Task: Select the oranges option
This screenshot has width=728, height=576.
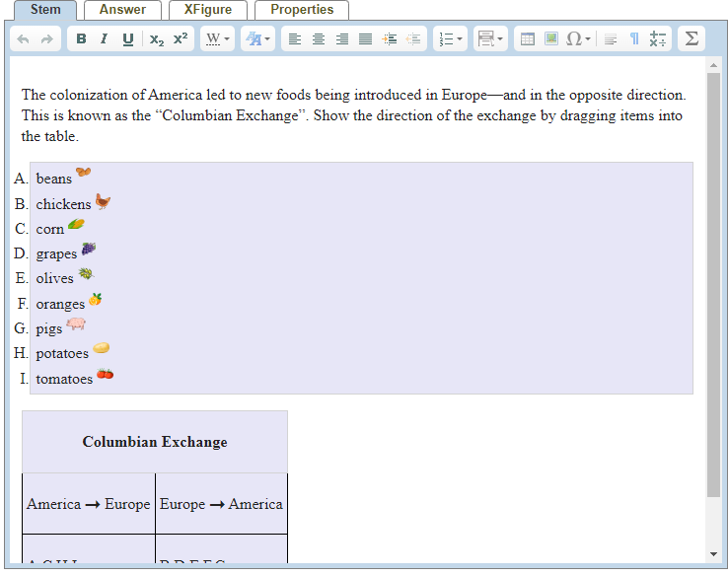Action: pos(60,304)
